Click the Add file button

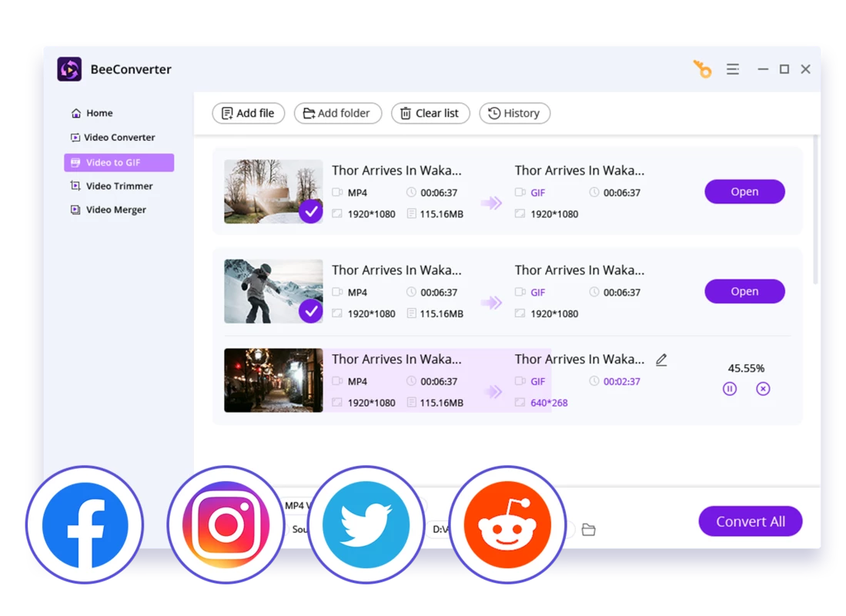(248, 113)
